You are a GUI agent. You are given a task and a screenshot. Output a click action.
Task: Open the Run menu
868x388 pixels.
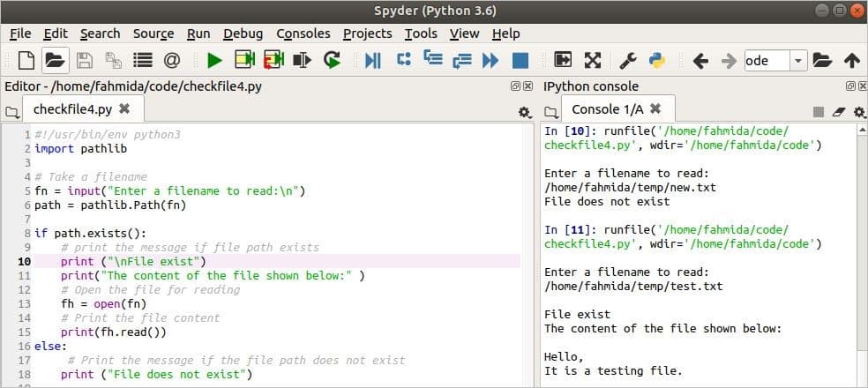click(198, 34)
